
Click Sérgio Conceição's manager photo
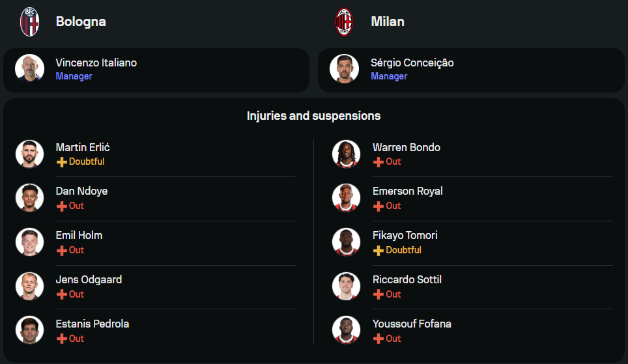coord(345,68)
